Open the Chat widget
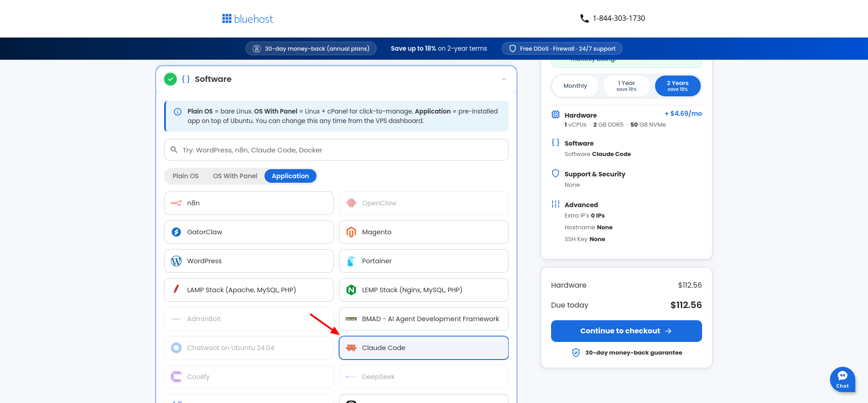 point(842,379)
